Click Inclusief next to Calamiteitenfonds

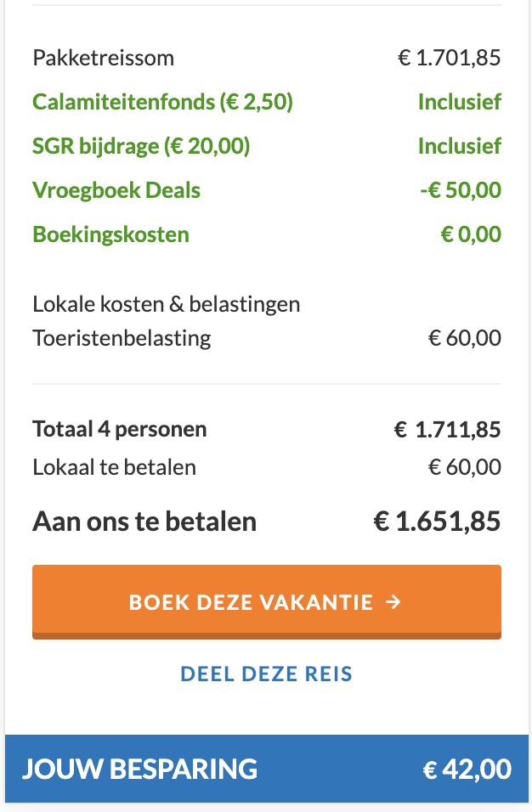pos(459,103)
